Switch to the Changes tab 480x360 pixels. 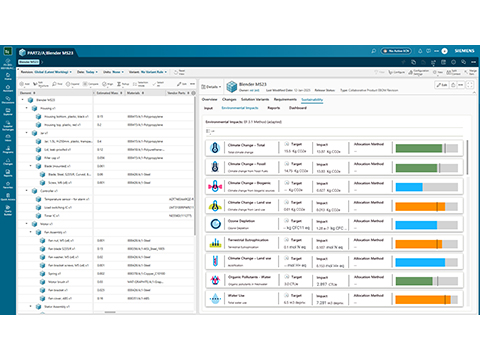(229, 99)
